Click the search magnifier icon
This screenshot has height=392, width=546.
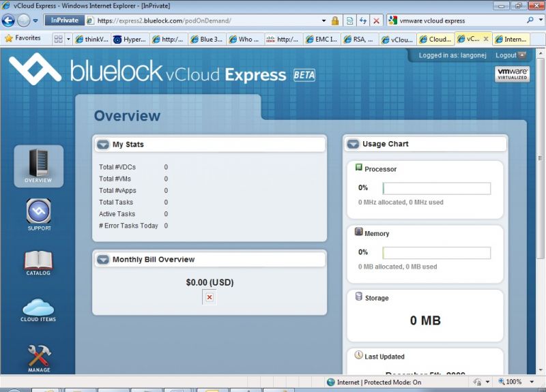point(530,20)
